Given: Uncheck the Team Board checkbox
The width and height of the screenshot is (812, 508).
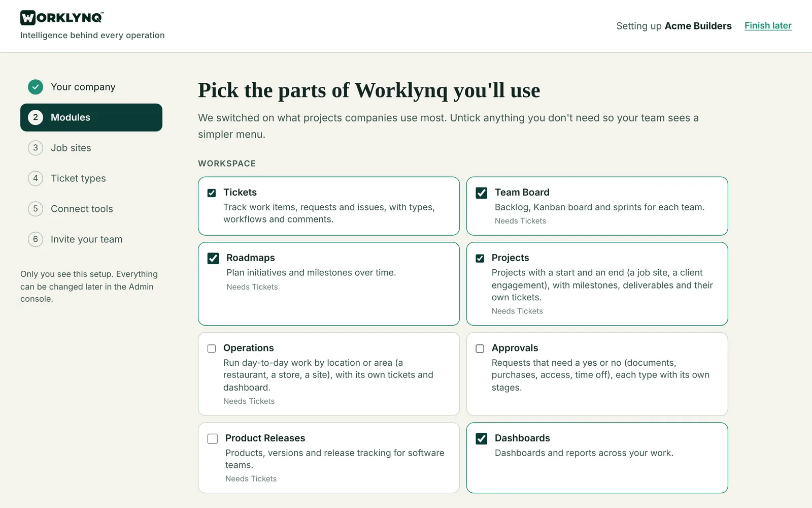Looking at the screenshot, I should point(482,193).
